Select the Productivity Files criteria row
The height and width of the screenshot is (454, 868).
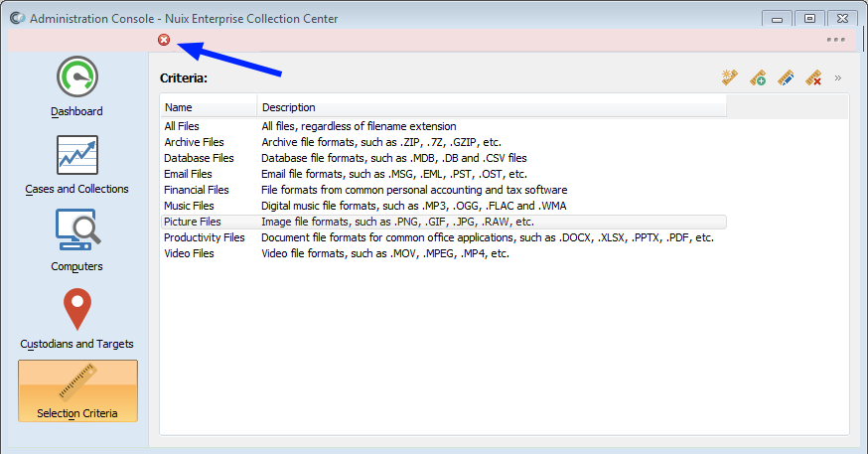pyautogui.click(x=444, y=237)
